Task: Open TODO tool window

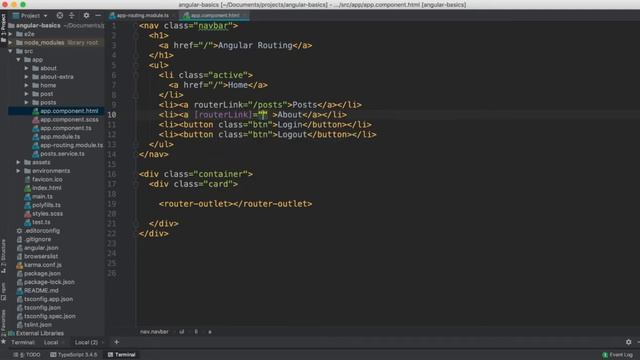Action: [27, 355]
